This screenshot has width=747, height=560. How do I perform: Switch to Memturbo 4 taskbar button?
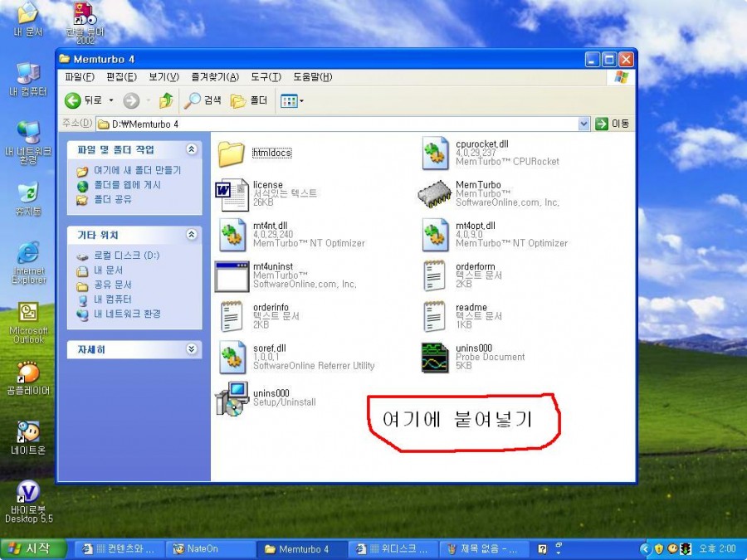click(x=300, y=549)
